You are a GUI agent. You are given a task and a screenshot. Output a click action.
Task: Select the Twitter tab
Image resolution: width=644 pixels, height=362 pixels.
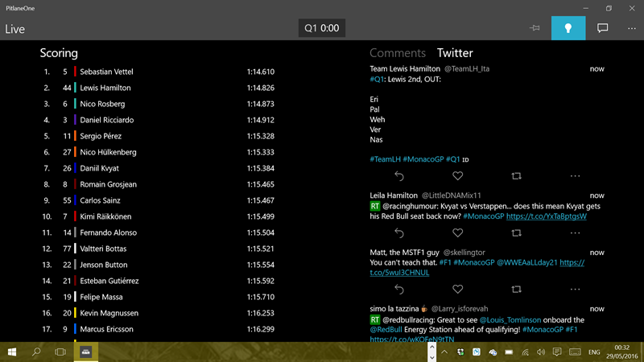tap(455, 53)
